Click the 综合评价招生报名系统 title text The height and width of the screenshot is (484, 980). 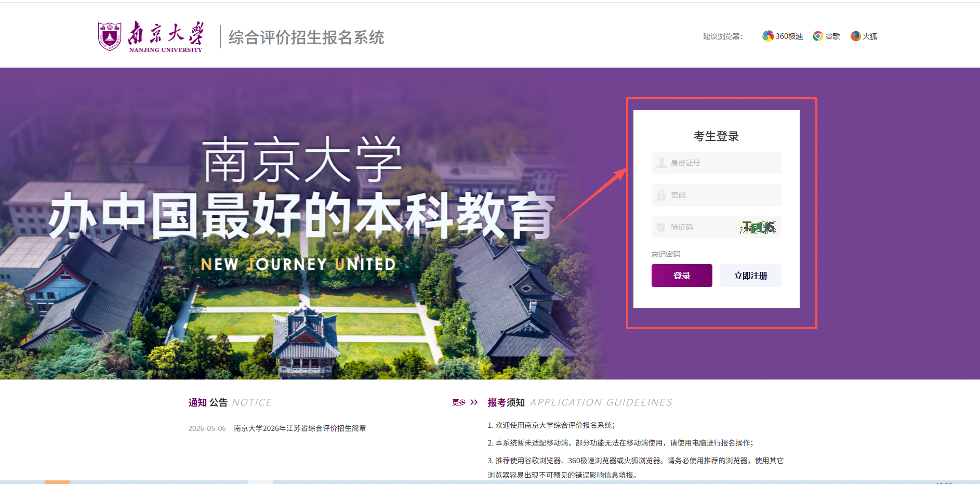pyautogui.click(x=307, y=37)
